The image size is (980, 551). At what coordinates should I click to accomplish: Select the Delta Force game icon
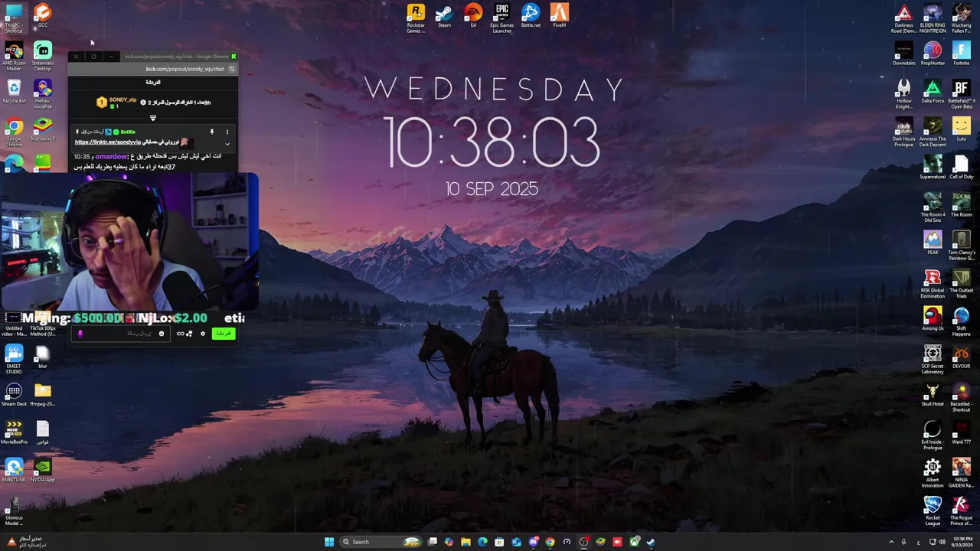[933, 91]
